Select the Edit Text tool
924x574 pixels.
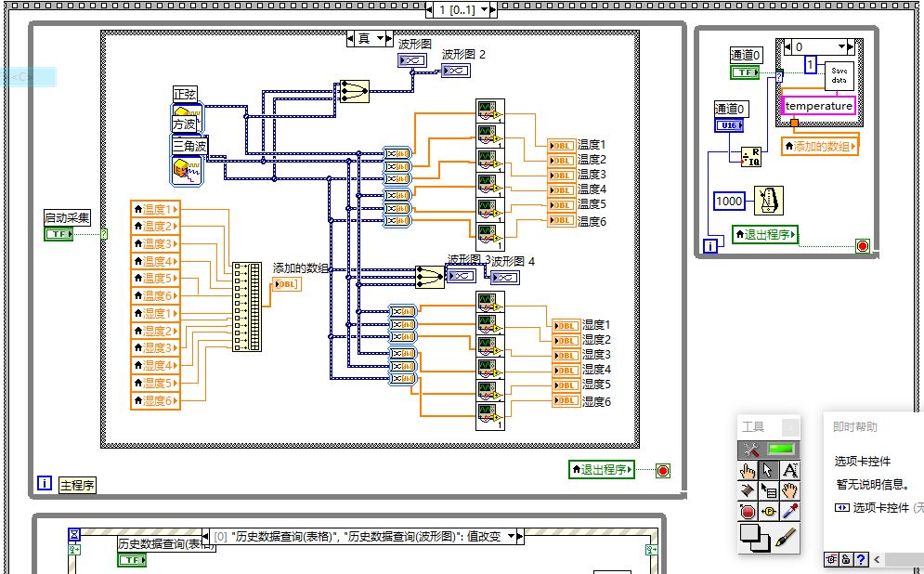tap(789, 470)
